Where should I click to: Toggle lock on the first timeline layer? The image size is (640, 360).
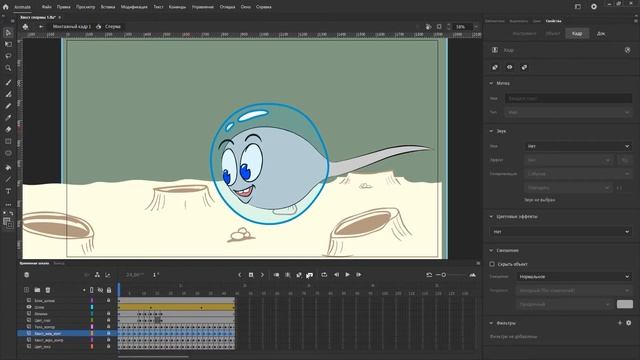click(109, 300)
